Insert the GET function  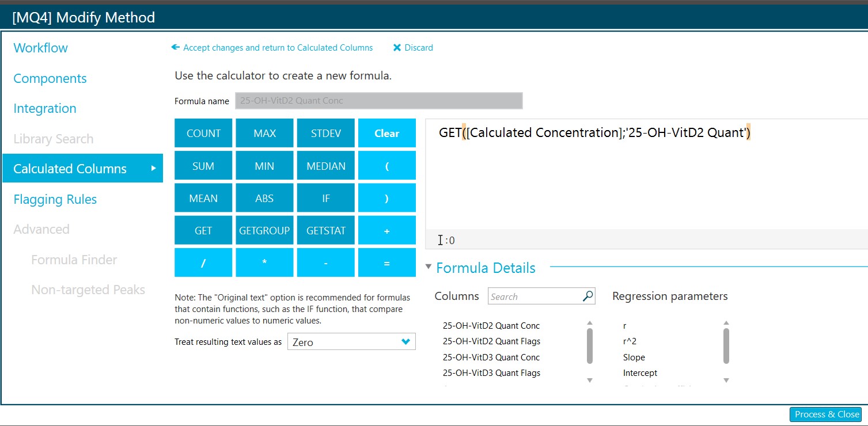(203, 230)
